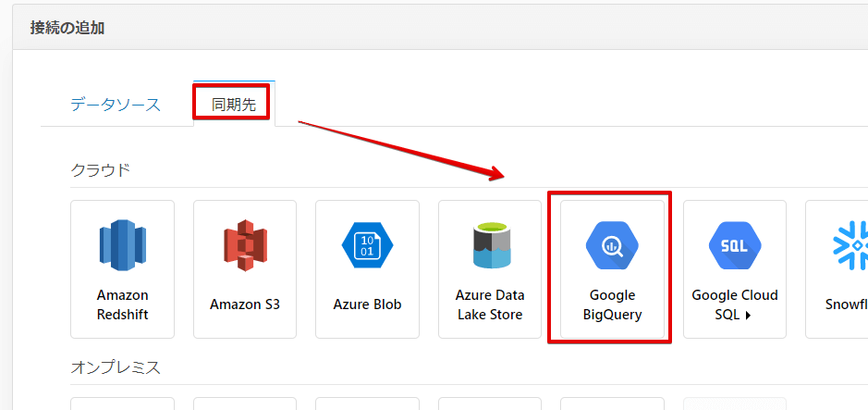
Task: Click the 接続の追加 panel title
Action: (67, 28)
